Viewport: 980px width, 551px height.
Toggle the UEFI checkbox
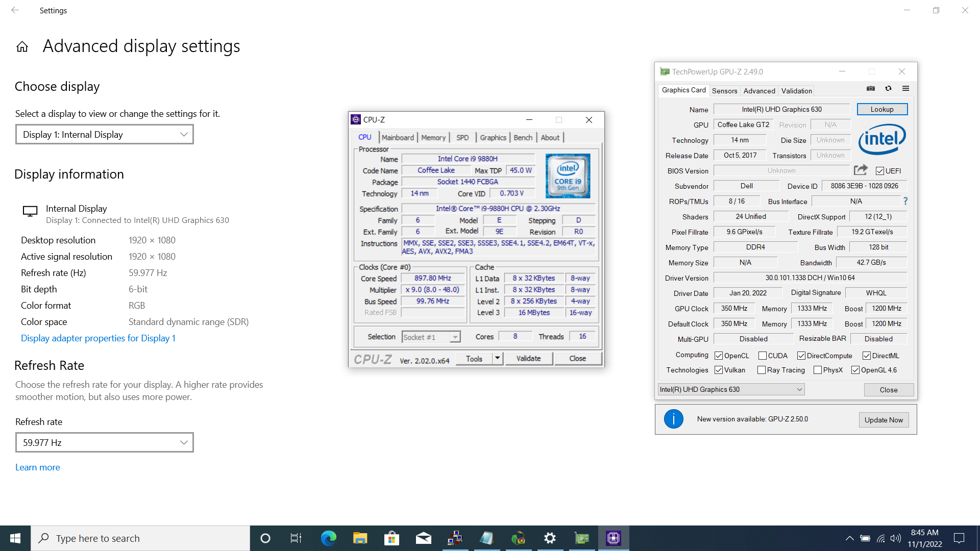coord(879,171)
